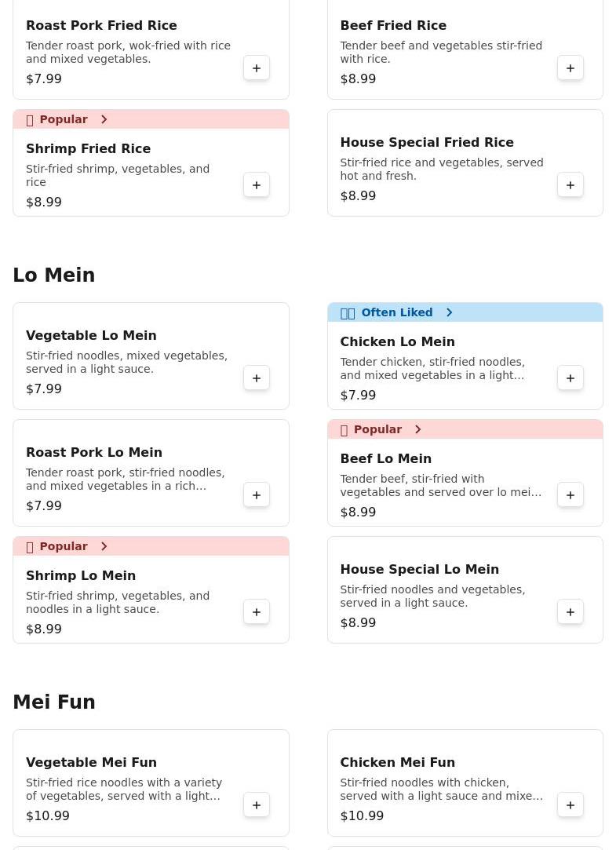Add Vegetable Lo Mein using plus icon
The width and height of the screenshot is (616, 850).
pyautogui.click(x=257, y=378)
